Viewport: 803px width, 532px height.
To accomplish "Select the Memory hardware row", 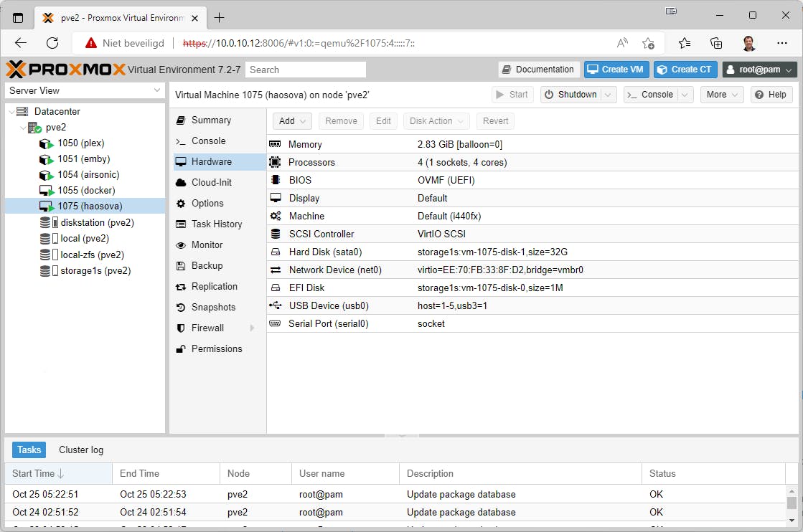I will pyautogui.click(x=532, y=144).
